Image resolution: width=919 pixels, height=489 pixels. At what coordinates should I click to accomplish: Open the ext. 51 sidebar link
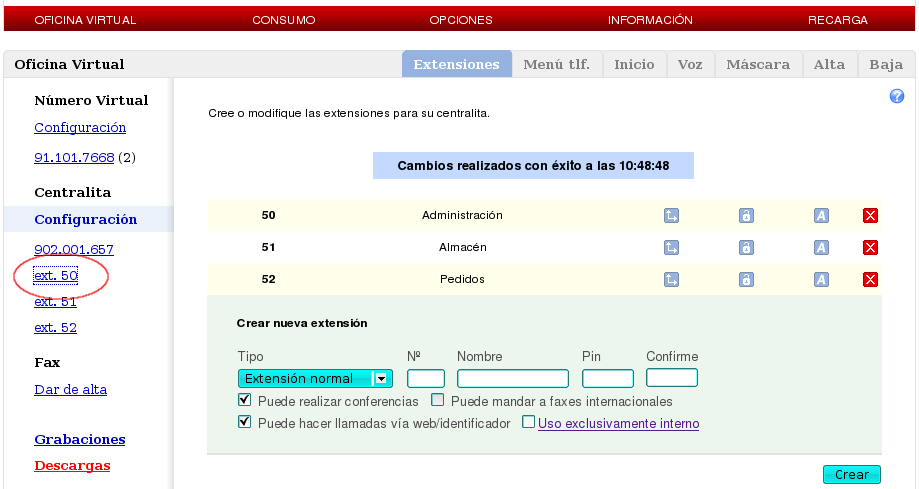[55, 301]
